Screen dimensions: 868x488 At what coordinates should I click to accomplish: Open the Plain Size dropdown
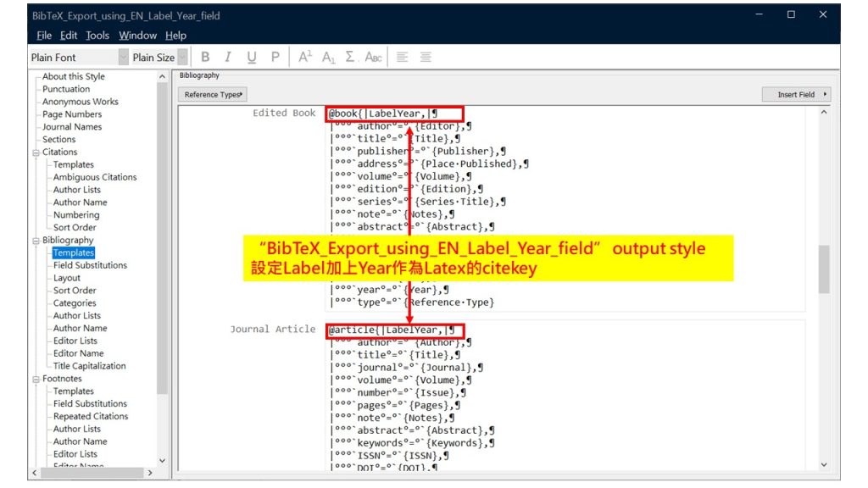tap(182, 57)
